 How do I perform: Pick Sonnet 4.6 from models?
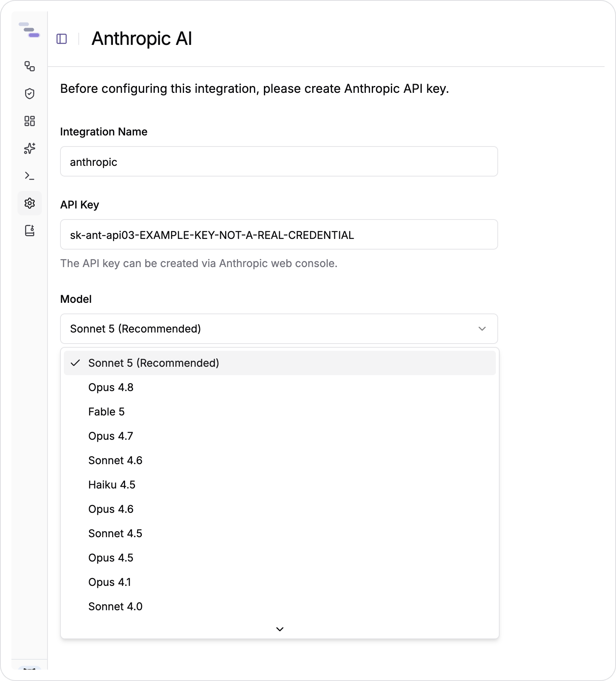click(x=280, y=460)
